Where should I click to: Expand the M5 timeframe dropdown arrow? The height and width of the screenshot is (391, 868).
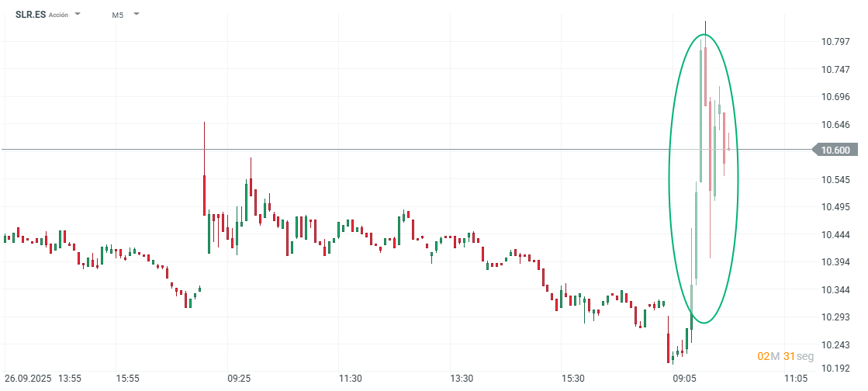tap(137, 14)
